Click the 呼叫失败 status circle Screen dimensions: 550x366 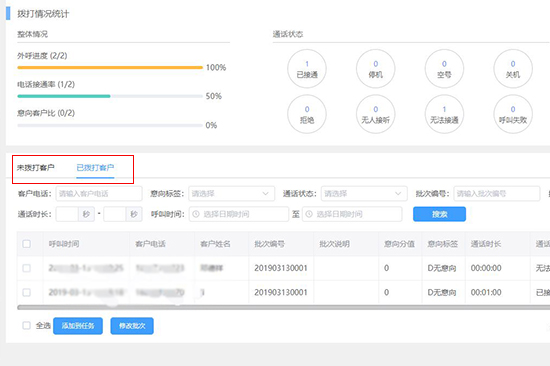(x=513, y=114)
